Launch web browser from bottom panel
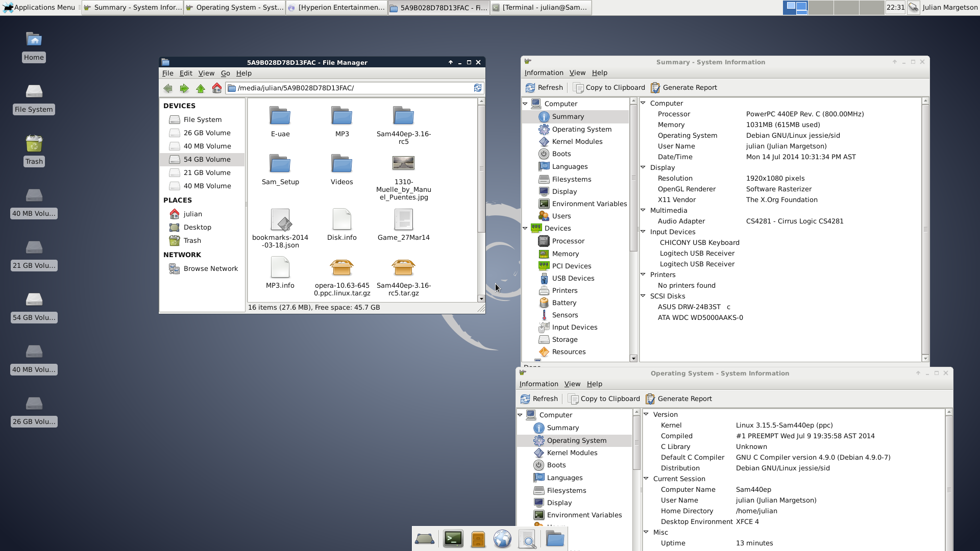980x551 pixels. (x=502, y=539)
